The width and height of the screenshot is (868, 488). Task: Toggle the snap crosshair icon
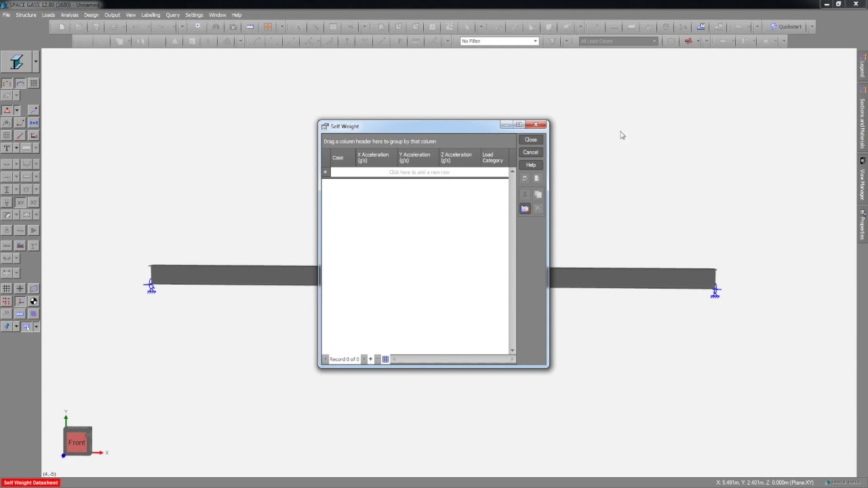[x=20, y=289]
